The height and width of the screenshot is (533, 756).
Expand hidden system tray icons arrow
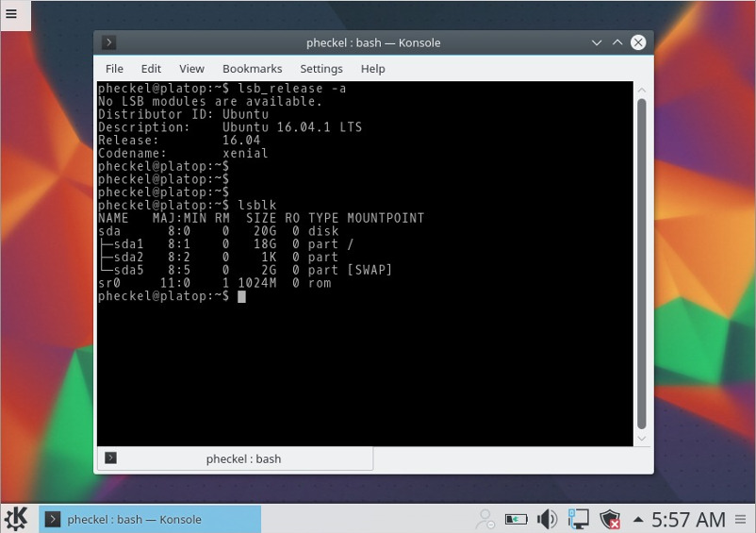coord(638,519)
